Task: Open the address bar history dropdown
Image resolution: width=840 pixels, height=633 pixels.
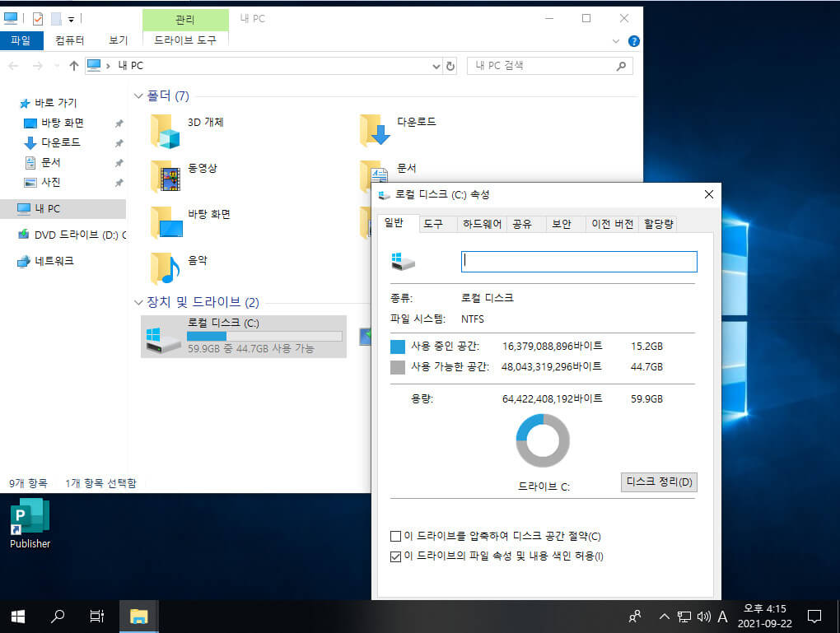Action: [436, 66]
